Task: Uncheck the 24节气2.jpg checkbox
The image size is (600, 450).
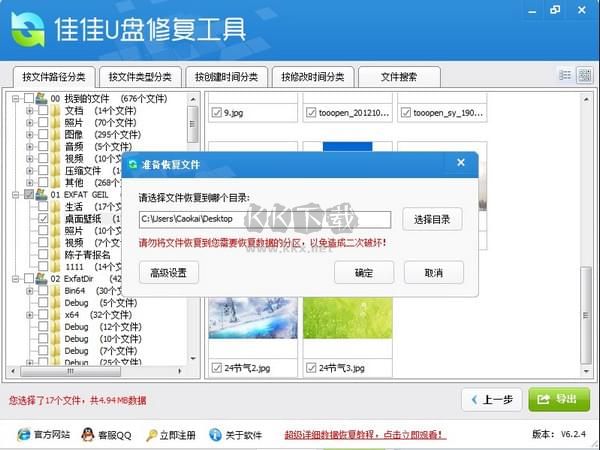Action: 217,368
